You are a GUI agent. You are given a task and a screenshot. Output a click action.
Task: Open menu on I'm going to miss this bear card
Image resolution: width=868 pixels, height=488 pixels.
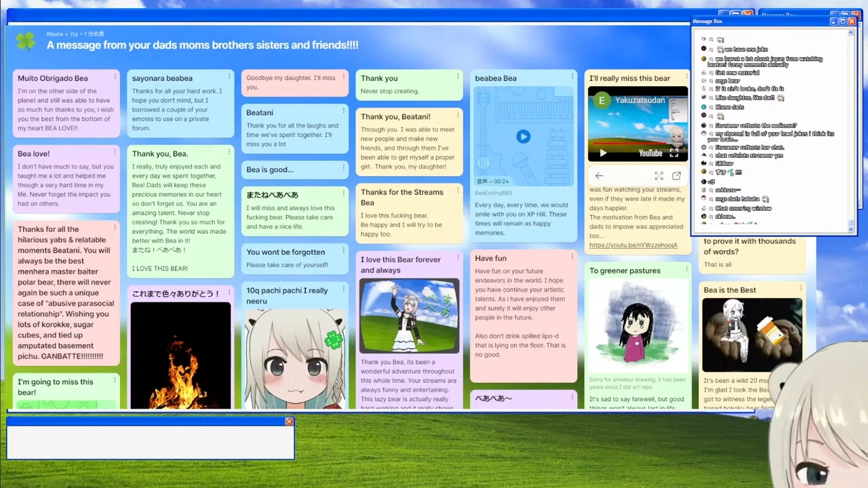[x=115, y=380]
